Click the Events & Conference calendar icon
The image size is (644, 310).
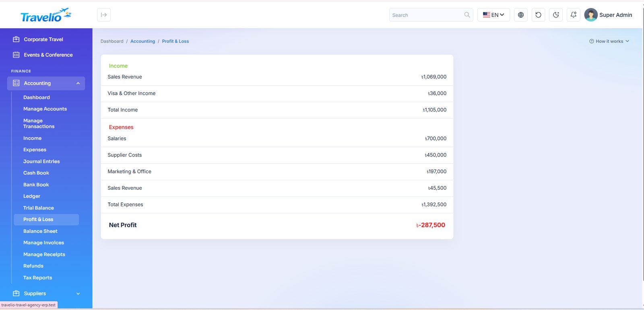(16, 55)
